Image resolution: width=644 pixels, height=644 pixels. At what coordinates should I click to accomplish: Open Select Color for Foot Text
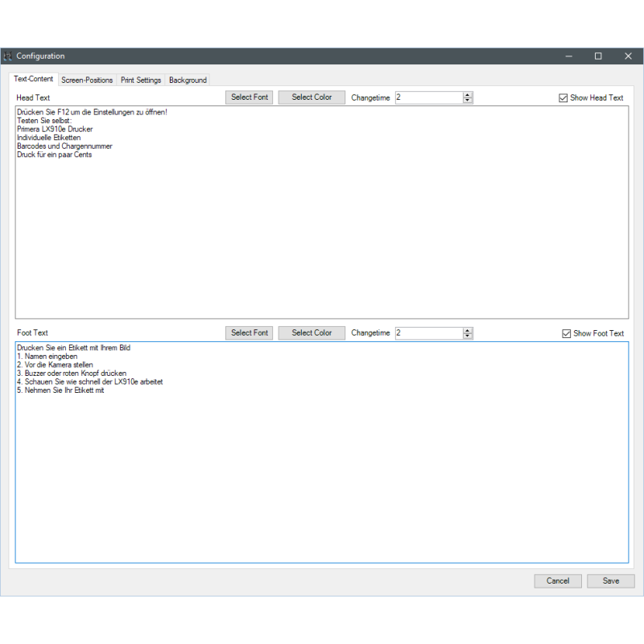(312, 333)
